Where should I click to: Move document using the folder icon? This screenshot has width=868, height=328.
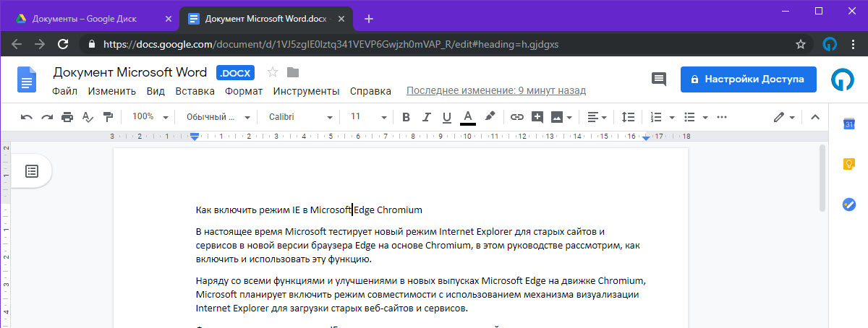292,72
